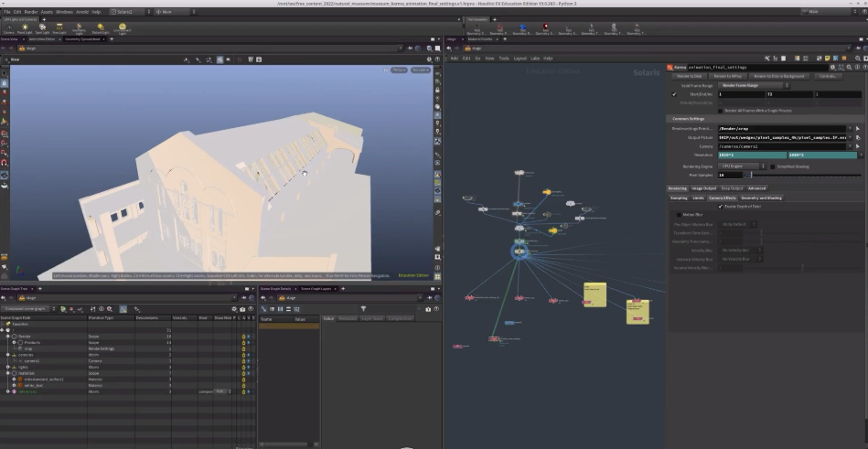Switch to the Image Output tab
The width and height of the screenshot is (868, 449).
(703, 188)
